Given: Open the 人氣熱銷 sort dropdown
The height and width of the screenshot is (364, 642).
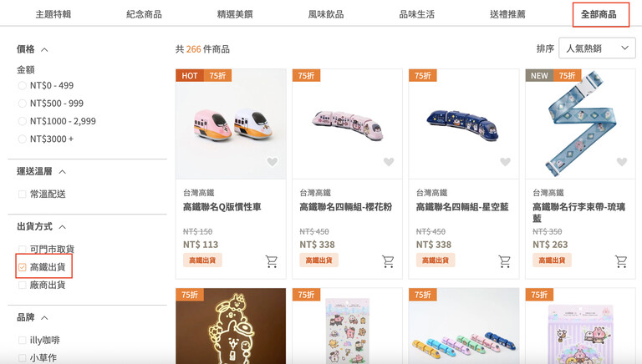Looking at the screenshot, I should [597, 48].
